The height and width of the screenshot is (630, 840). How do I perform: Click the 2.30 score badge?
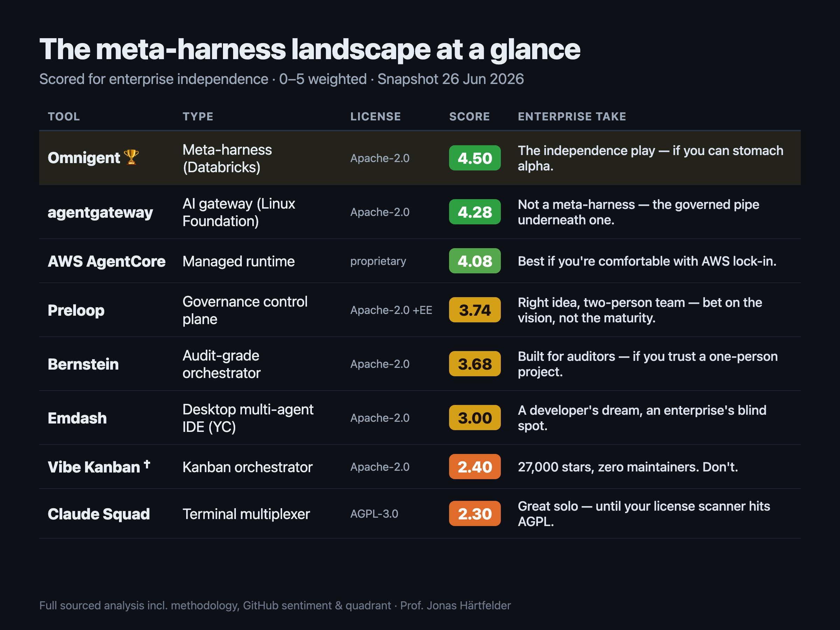[x=475, y=514]
